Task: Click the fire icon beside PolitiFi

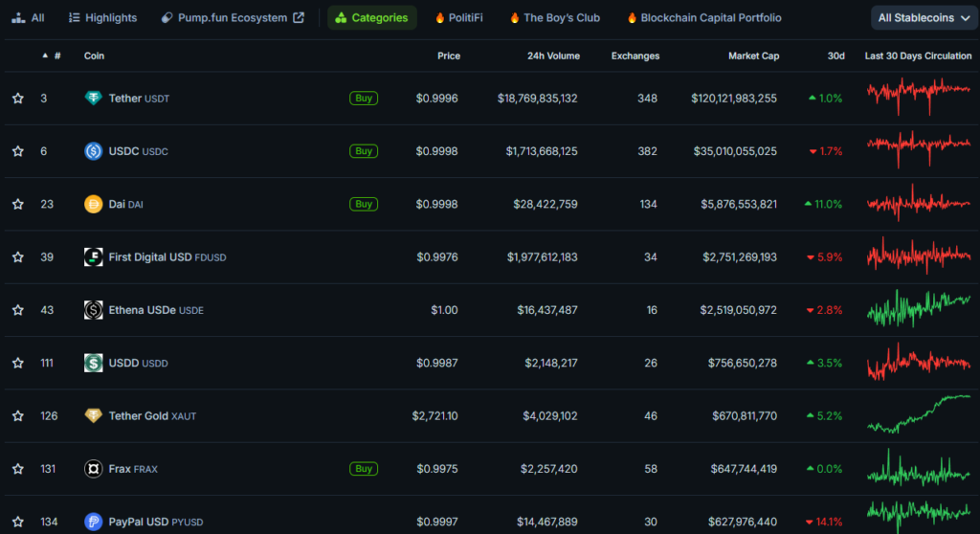Action: [x=440, y=18]
